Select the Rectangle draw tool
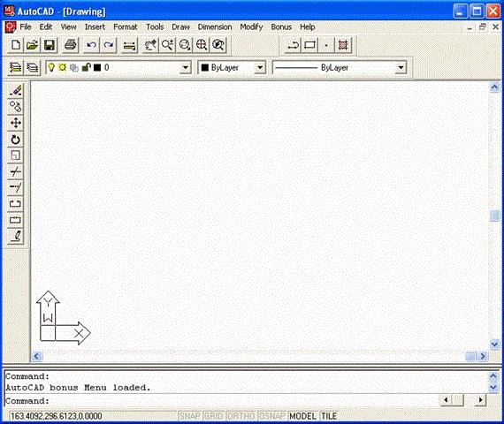Image resolution: width=504 pixels, height=424 pixels. pos(309,45)
